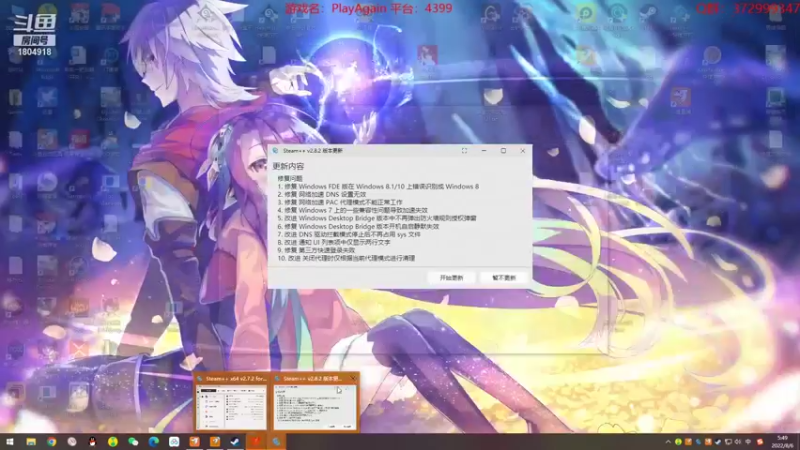Screen dimensions: 800x450
Task: Click the 更新内容 heading in the dialog
Action: click(x=288, y=166)
